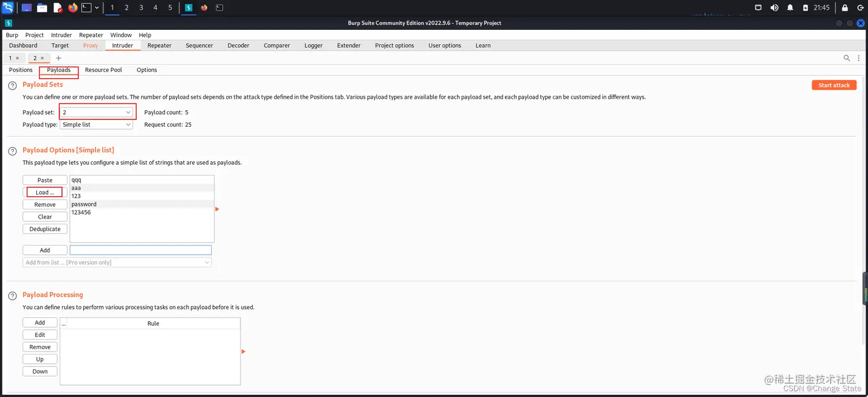Image resolution: width=868 pixels, height=397 pixels.
Task: Focus the new payload item input field
Action: tap(141, 250)
